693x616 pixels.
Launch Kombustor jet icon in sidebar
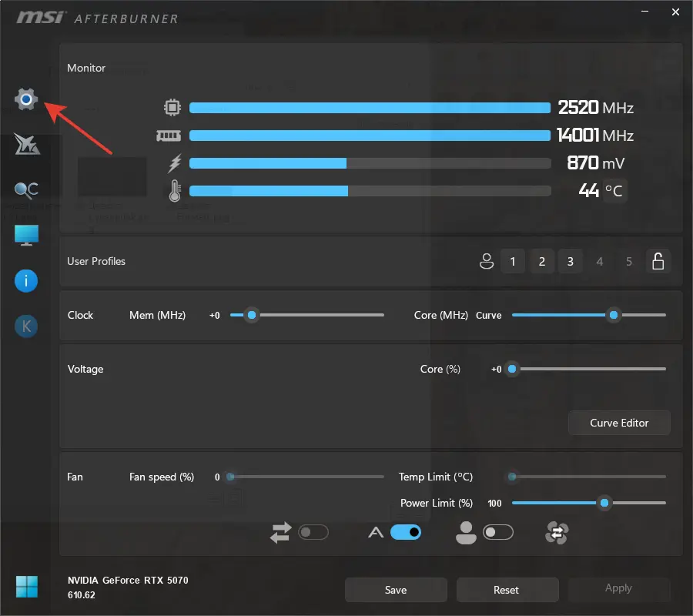pyautogui.click(x=26, y=144)
